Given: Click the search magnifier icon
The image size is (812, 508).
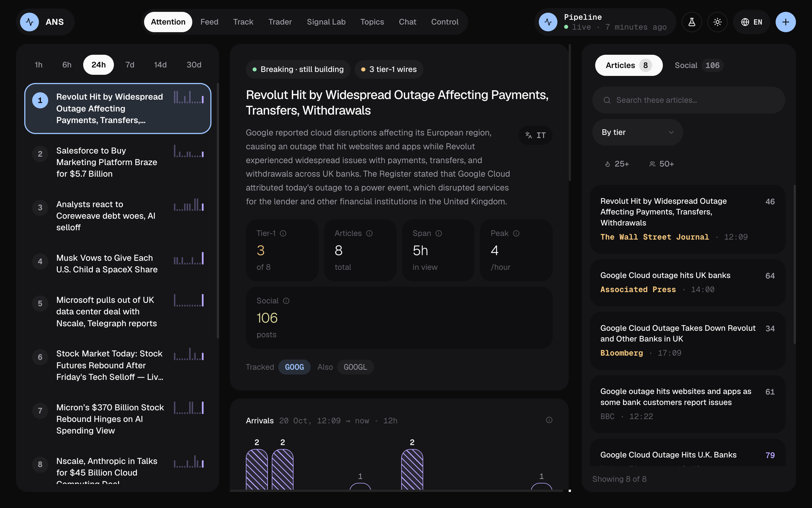Looking at the screenshot, I should [x=607, y=100].
